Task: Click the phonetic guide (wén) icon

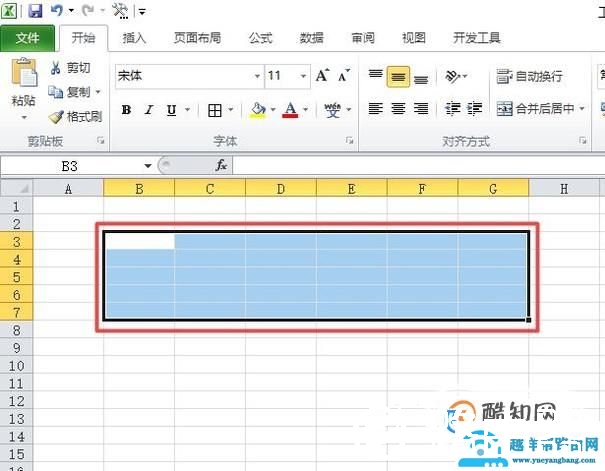Action: pos(333,110)
